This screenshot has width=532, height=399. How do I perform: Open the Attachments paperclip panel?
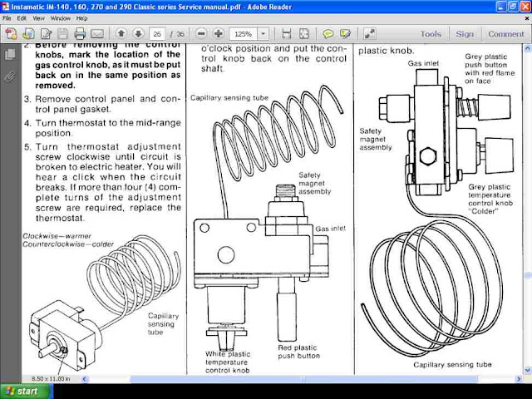point(10,77)
